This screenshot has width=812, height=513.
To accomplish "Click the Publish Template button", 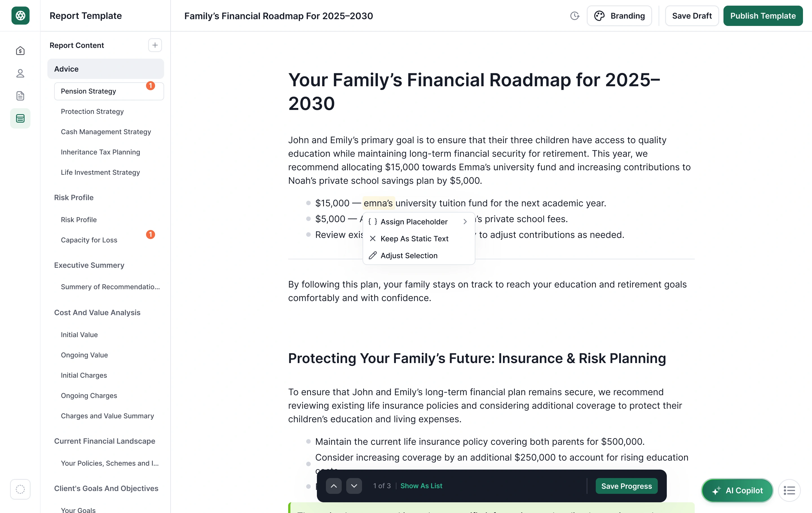I will pos(763,16).
